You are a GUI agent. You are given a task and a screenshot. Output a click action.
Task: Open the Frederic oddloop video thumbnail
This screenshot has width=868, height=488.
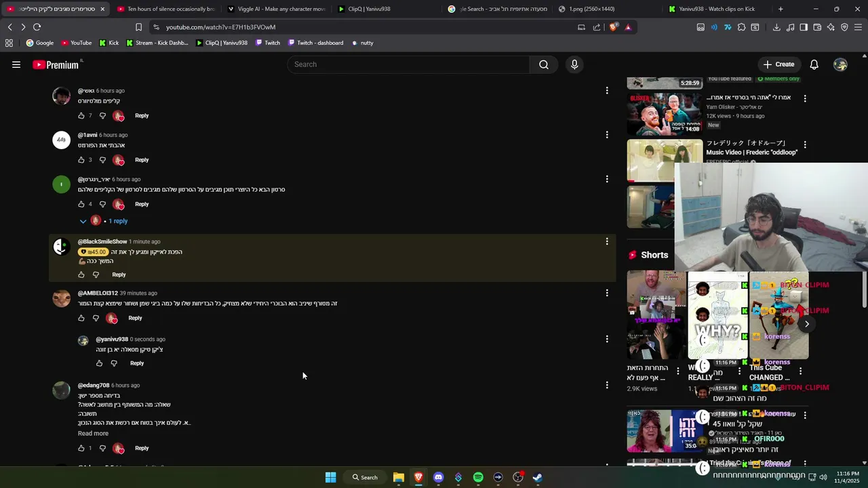(665, 161)
